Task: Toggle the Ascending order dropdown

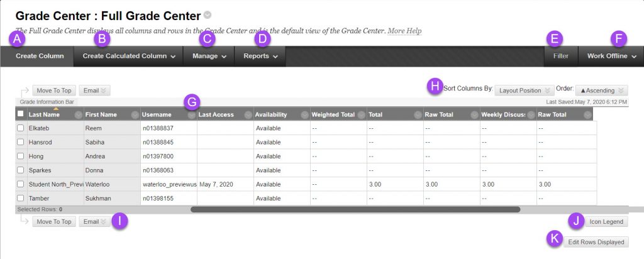Action: coord(601,91)
